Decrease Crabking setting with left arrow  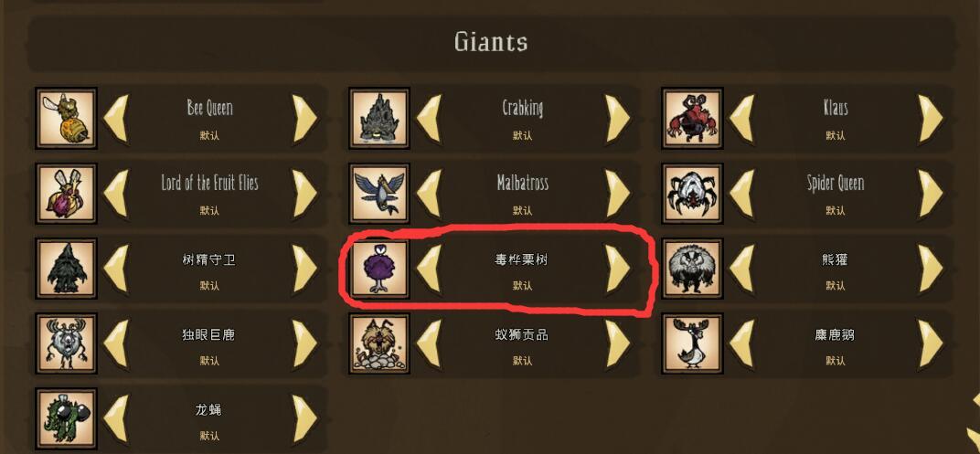(x=430, y=118)
